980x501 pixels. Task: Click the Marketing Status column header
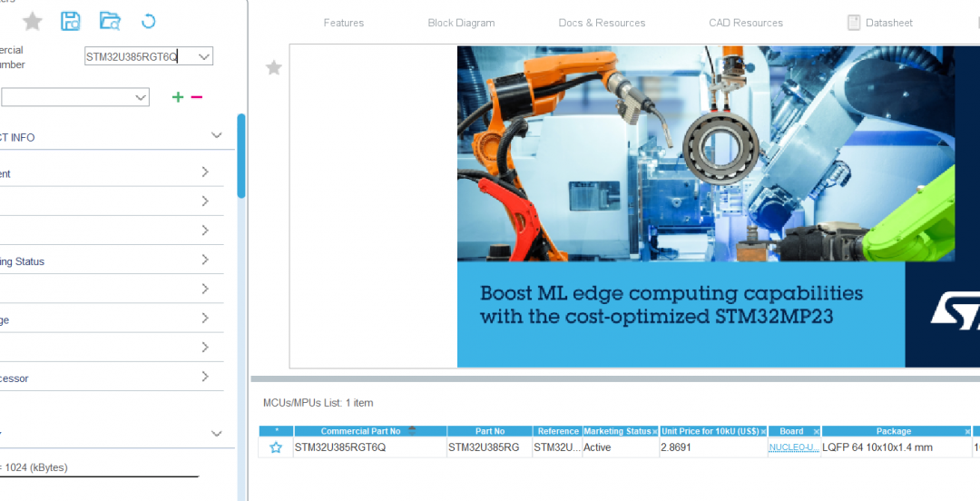coord(617,431)
